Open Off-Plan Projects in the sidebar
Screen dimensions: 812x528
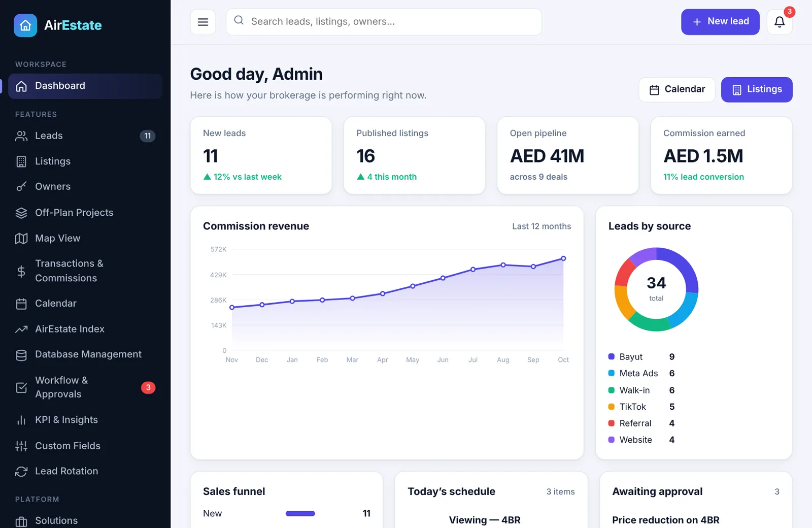click(x=85, y=213)
